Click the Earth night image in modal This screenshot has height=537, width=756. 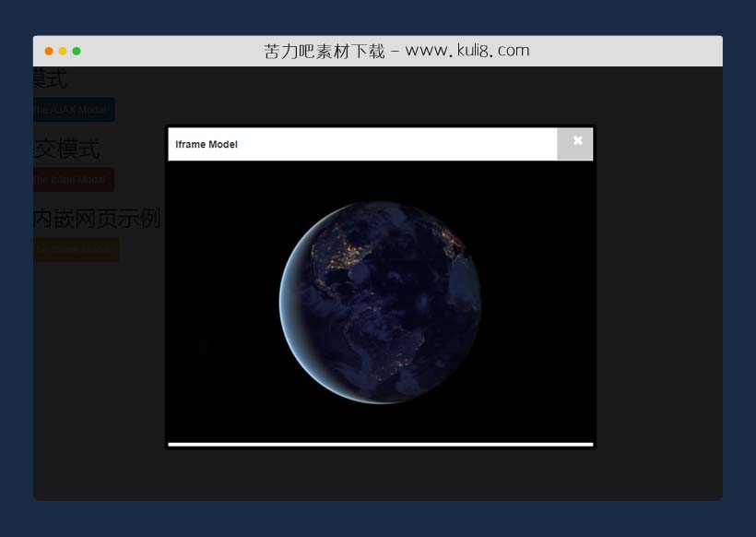[380, 303]
